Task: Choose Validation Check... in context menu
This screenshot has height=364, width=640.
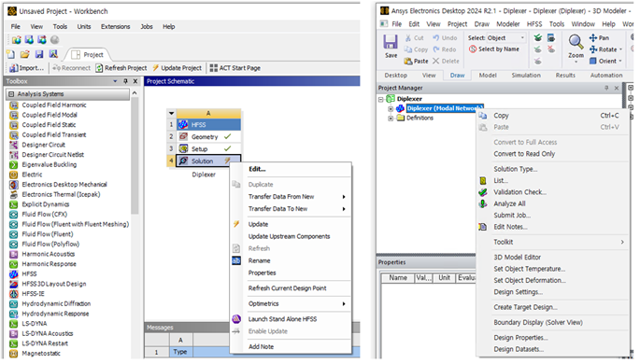Action: click(x=519, y=192)
